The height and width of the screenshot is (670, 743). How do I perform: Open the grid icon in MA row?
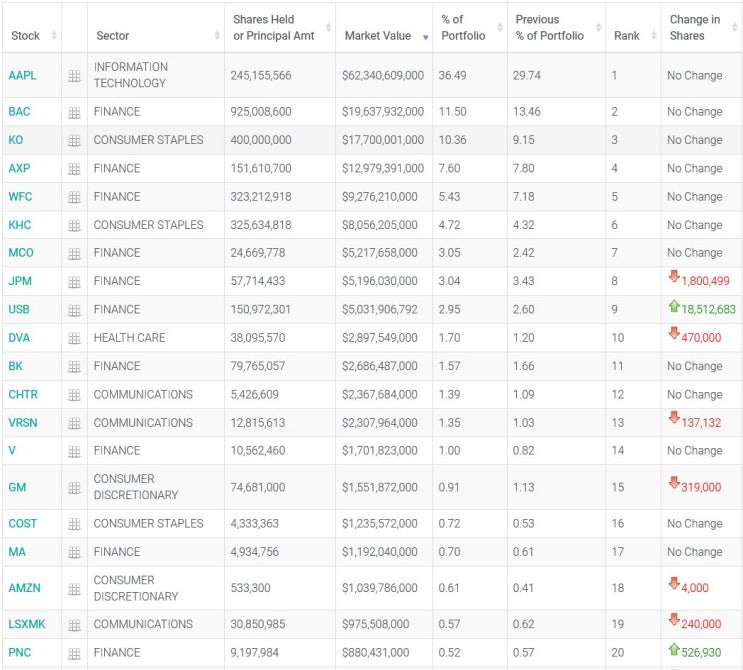click(74, 552)
